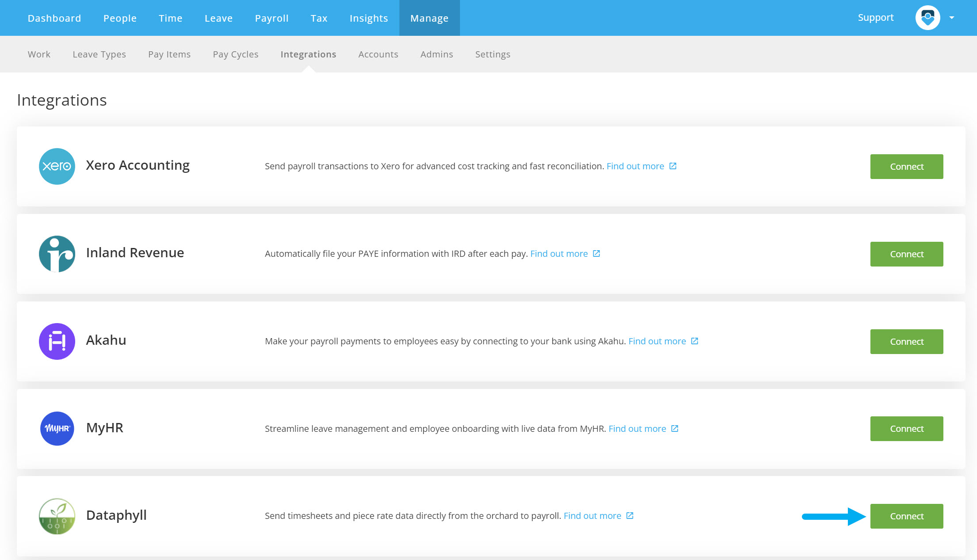Switch to the Pay Cycles tab
This screenshot has height=560, width=977.
(x=235, y=54)
